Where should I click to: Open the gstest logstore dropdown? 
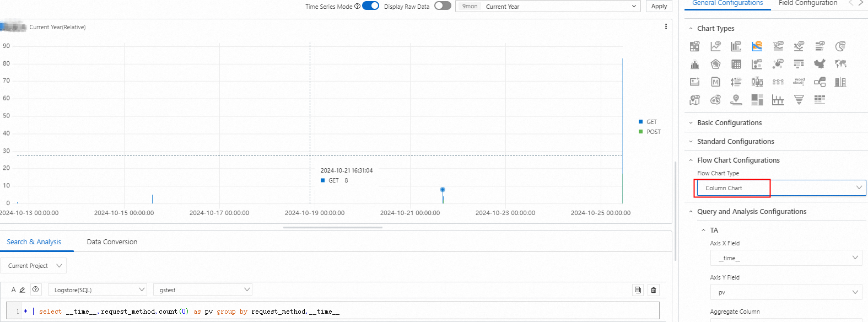[202, 290]
